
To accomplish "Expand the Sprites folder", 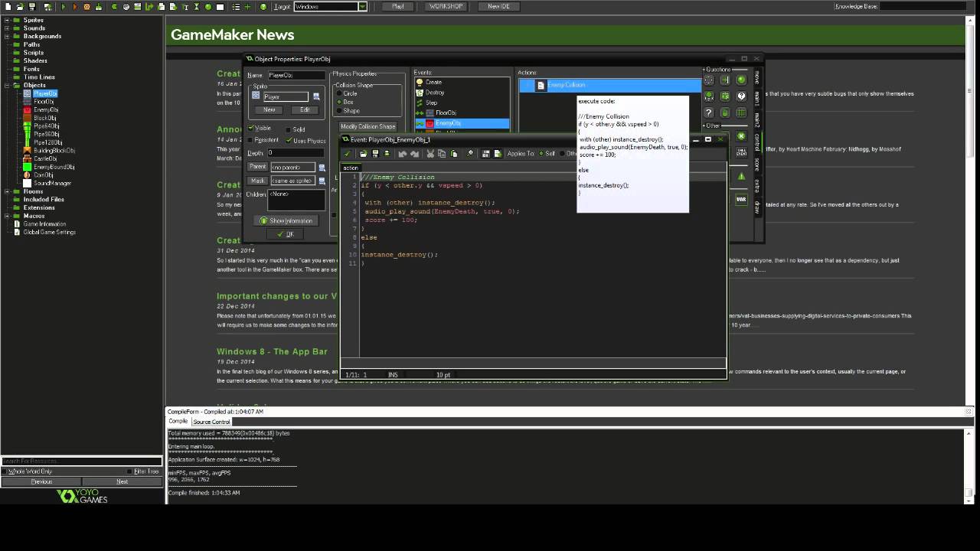I will (x=7, y=20).
